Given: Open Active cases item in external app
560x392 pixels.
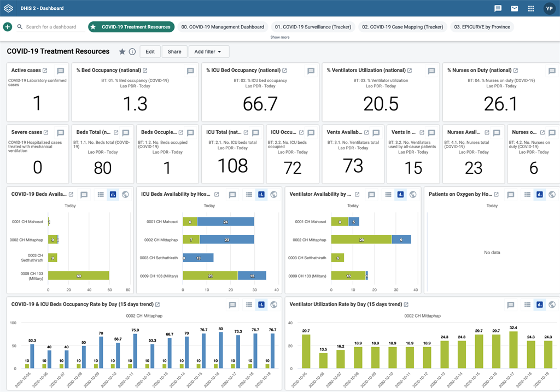Looking at the screenshot, I should pyautogui.click(x=45, y=71).
